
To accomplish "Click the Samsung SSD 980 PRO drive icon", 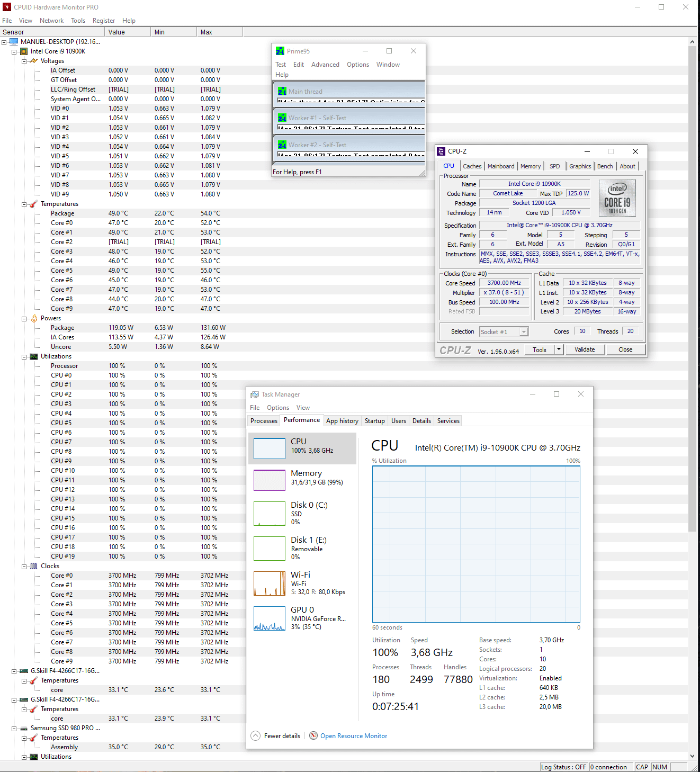I will pyautogui.click(x=24, y=728).
